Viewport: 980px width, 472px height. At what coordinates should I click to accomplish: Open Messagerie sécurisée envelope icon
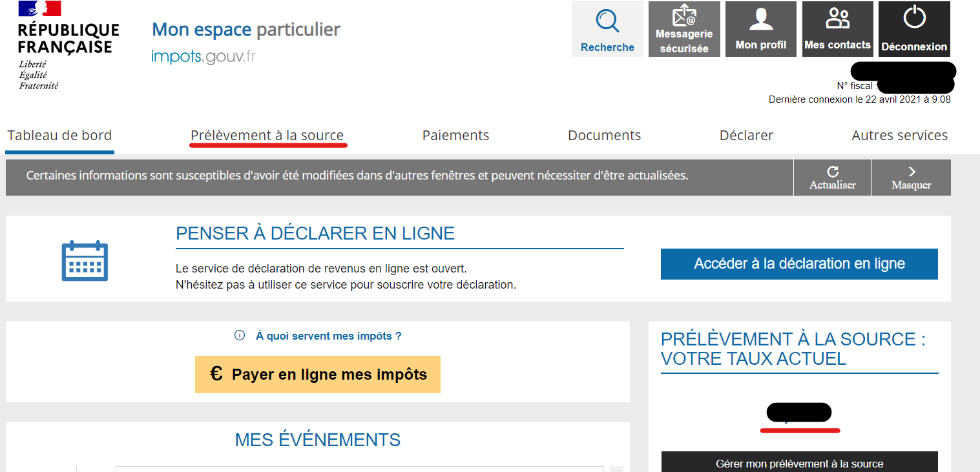[684, 15]
